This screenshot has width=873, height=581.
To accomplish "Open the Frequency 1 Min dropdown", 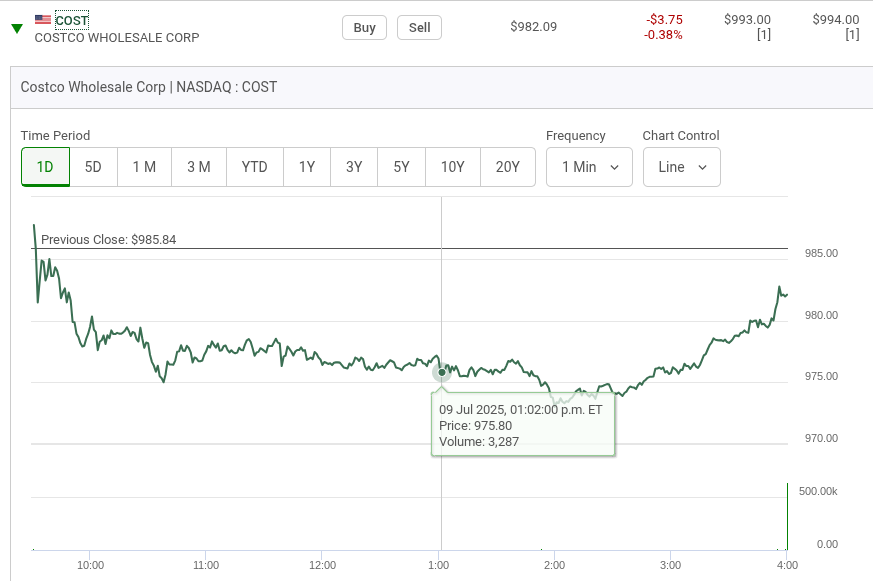I will [x=589, y=167].
